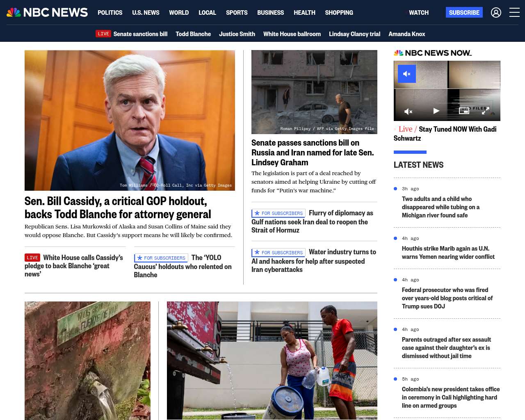Open Michigan river tubing found safe story

[441, 207]
